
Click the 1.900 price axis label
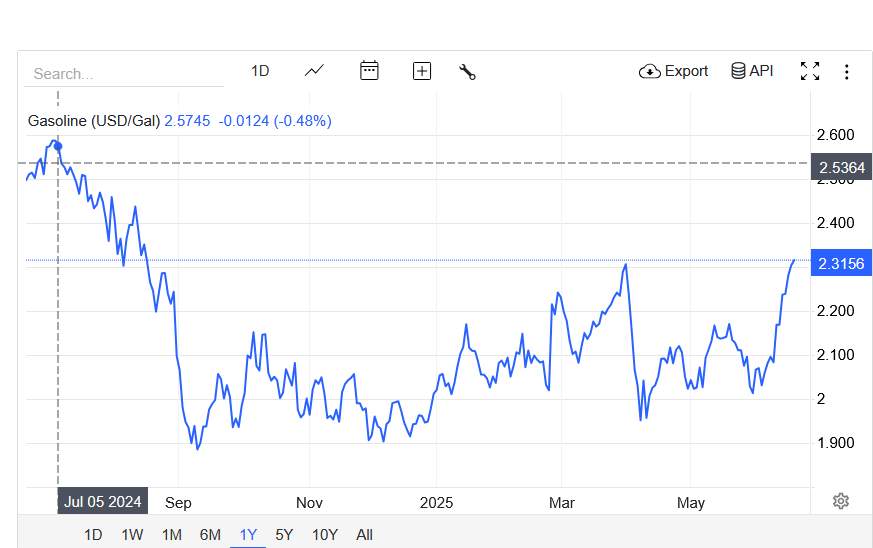(835, 443)
